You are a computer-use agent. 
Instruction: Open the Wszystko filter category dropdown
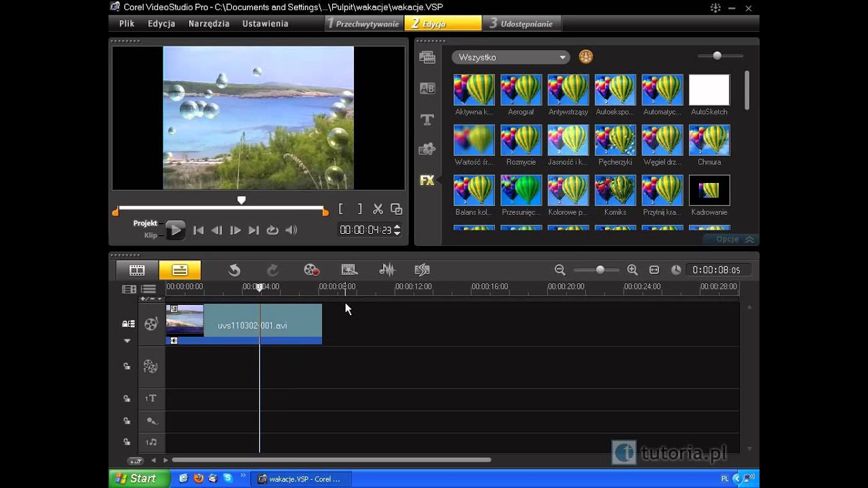click(511, 58)
